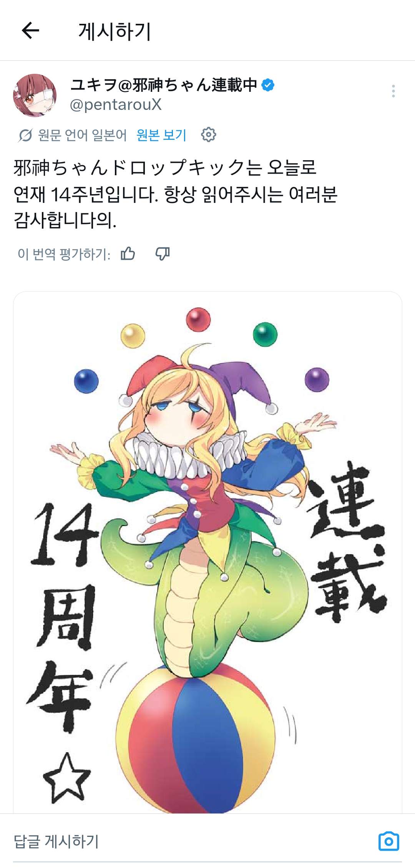Tap the 게시하기 header title

(x=115, y=31)
